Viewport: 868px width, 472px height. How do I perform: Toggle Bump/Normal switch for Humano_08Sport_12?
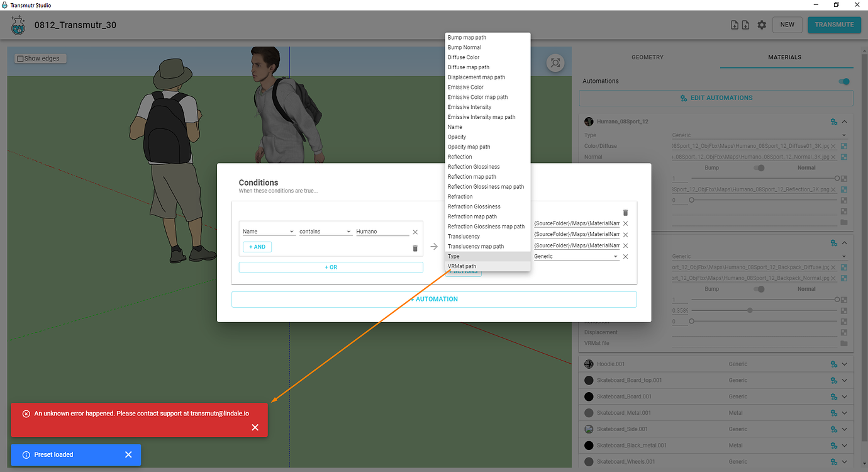coord(759,168)
